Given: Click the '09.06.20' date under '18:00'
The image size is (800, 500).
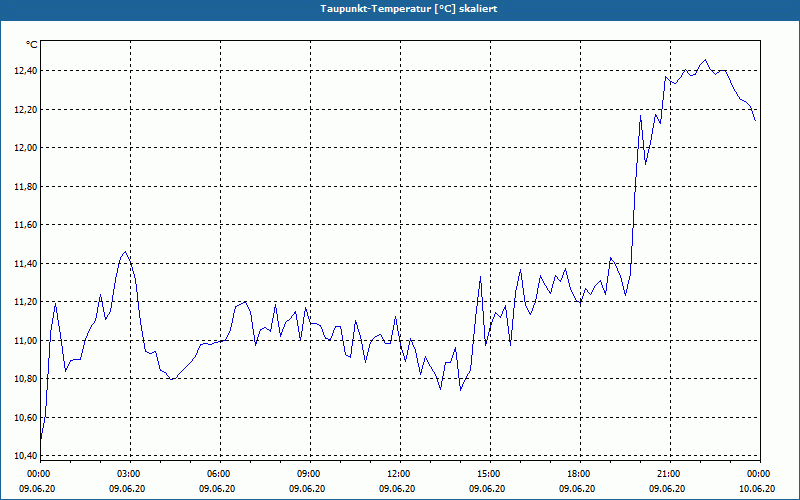Looking at the screenshot, I should pos(577,489).
